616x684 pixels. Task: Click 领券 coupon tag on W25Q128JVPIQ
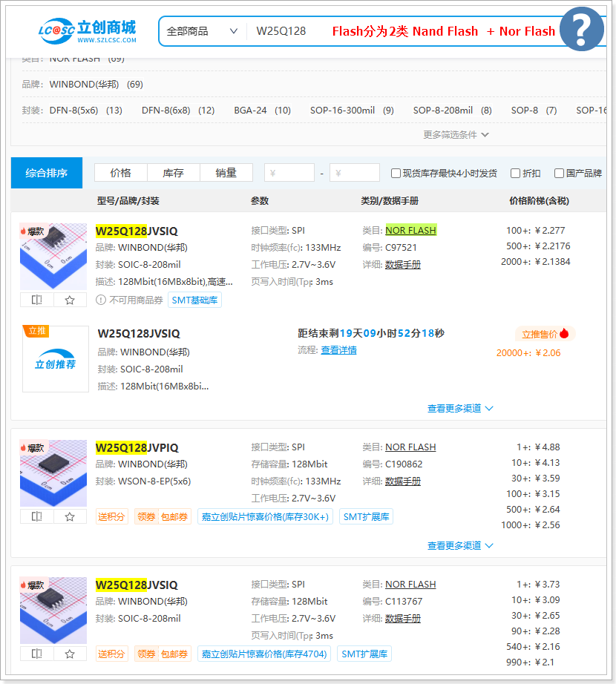point(146,517)
